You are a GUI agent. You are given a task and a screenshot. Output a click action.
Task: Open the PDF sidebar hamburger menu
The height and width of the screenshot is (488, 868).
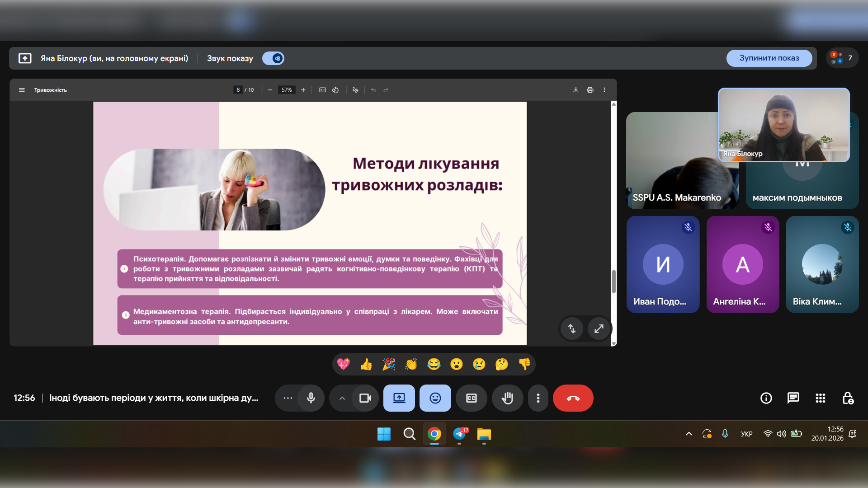coord(22,90)
